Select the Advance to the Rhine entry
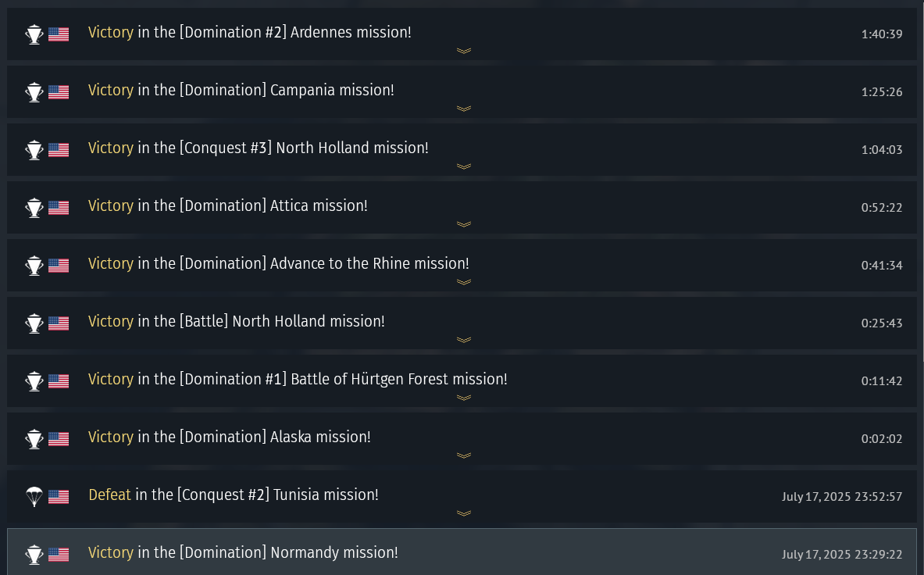 pos(462,265)
